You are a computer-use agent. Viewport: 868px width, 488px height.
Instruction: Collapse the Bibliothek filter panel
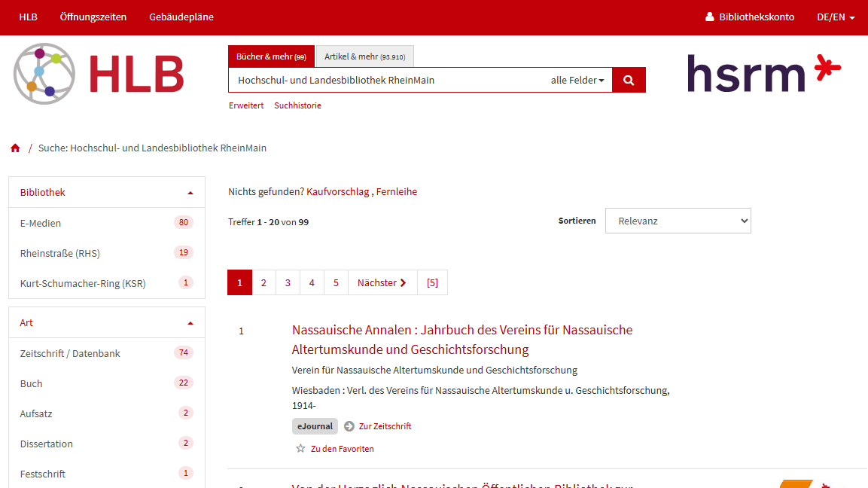coord(190,193)
